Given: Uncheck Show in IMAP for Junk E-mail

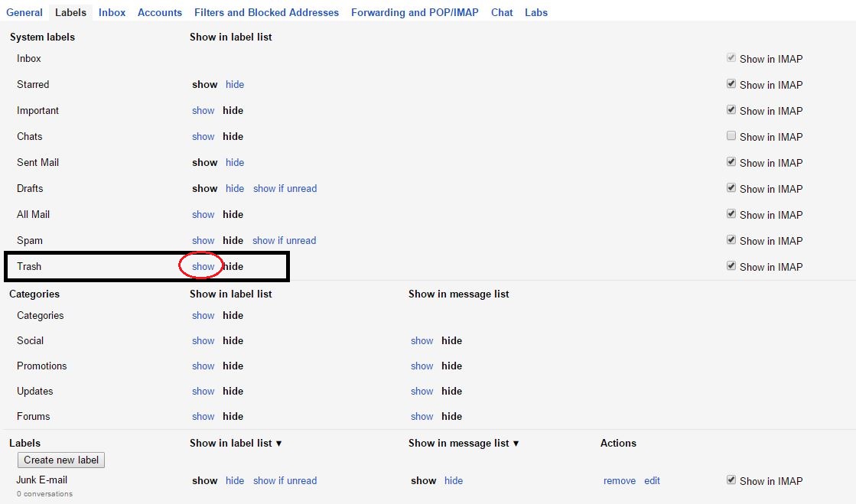Looking at the screenshot, I should 731,480.
